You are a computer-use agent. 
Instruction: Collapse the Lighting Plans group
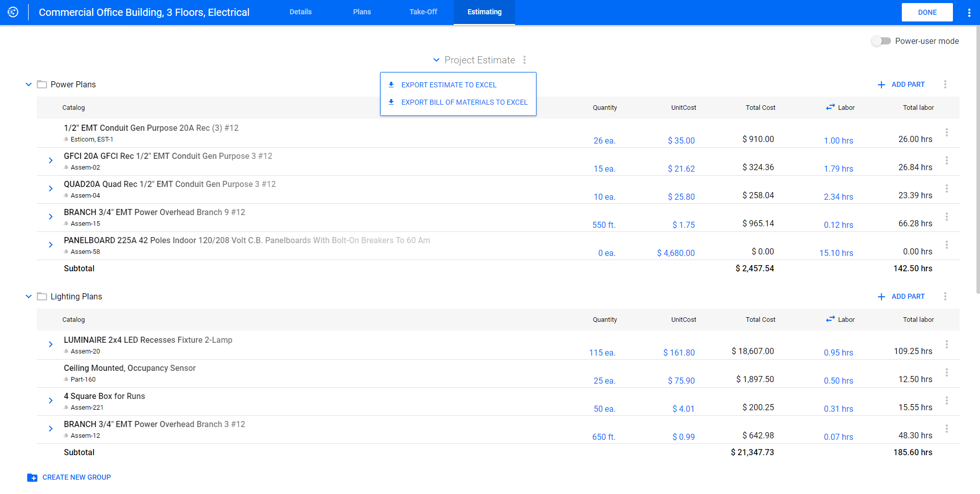[29, 296]
